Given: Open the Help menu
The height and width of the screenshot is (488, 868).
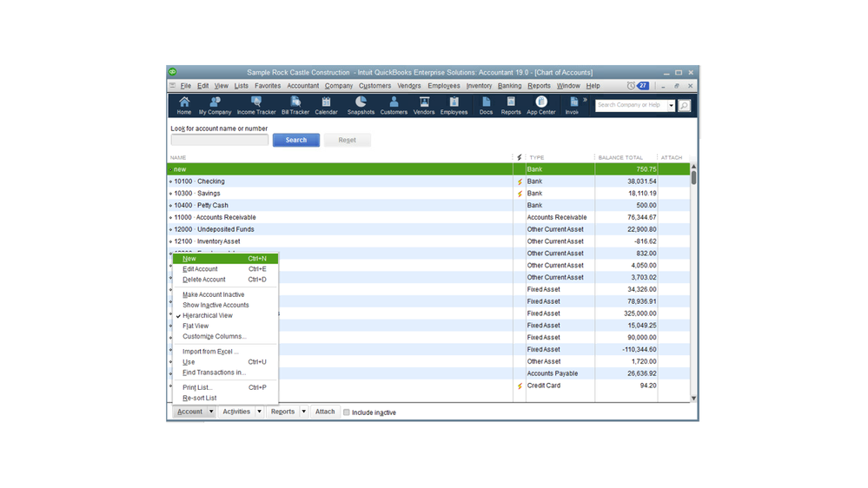Looking at the screenshot, I should [593, 86].
